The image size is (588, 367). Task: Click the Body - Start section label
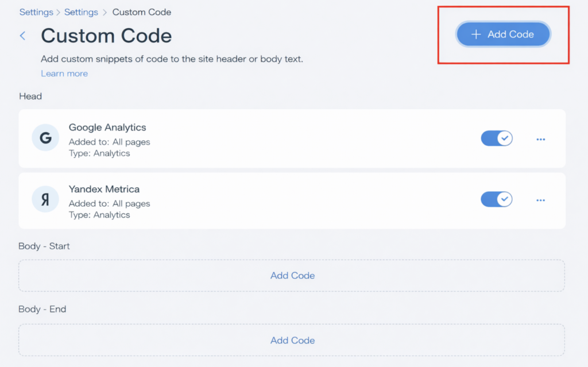[44, 246]
